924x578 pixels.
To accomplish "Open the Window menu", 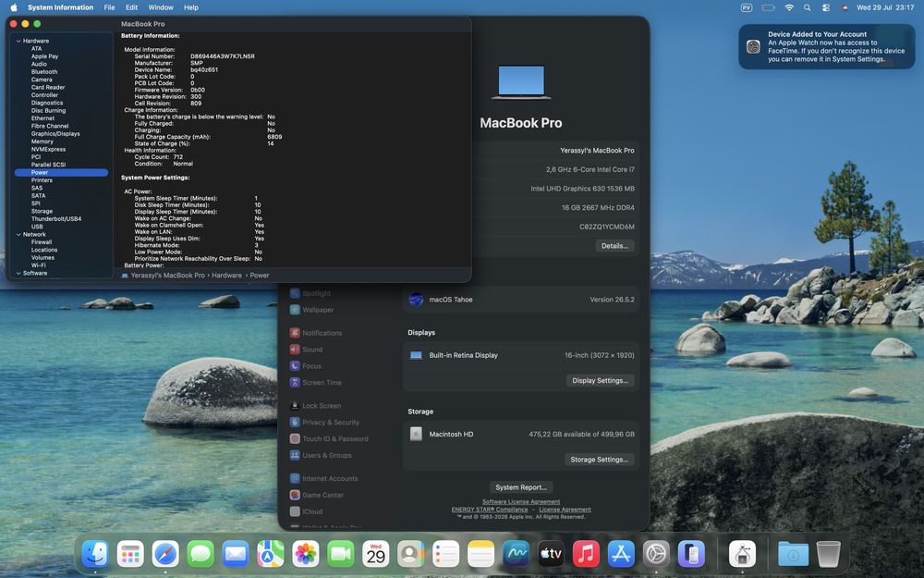I will point(160,7).
